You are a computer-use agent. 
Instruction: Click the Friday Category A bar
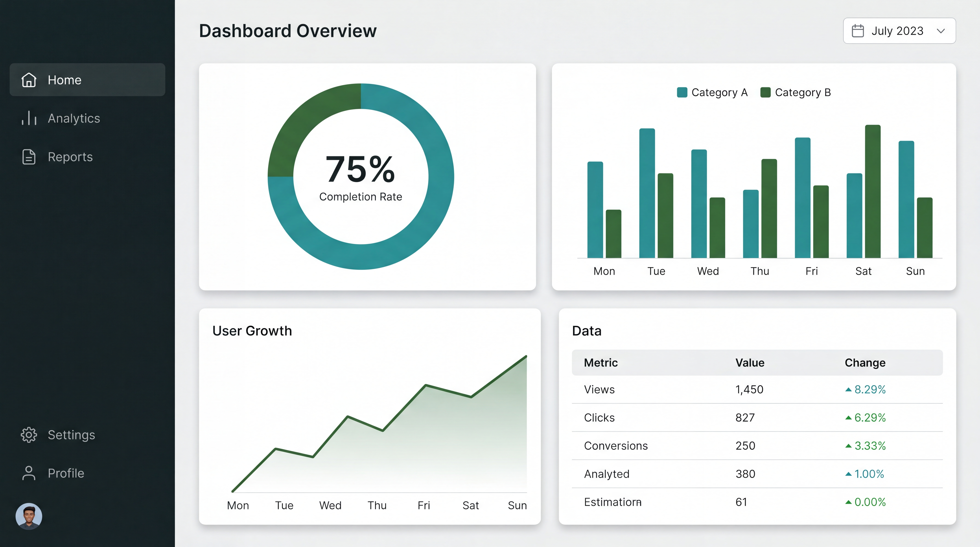(x=802, y=198)
